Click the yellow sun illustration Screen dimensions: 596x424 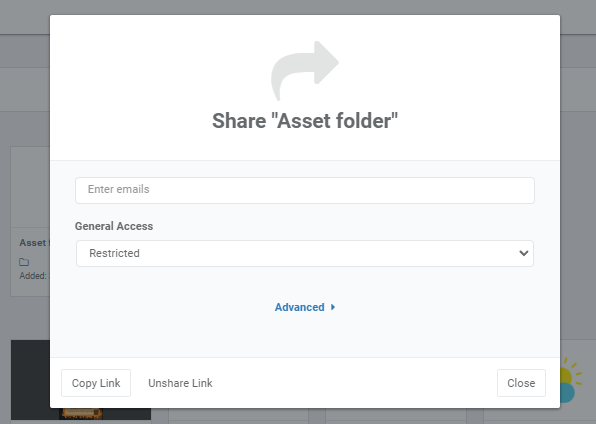[x=571, y=371]
